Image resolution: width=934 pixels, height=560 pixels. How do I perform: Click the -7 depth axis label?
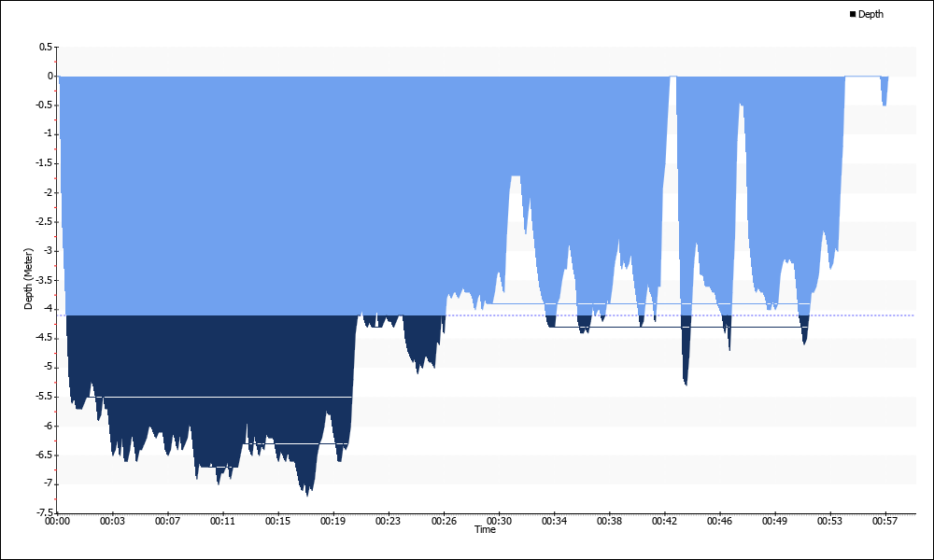(x=48, y=483)
